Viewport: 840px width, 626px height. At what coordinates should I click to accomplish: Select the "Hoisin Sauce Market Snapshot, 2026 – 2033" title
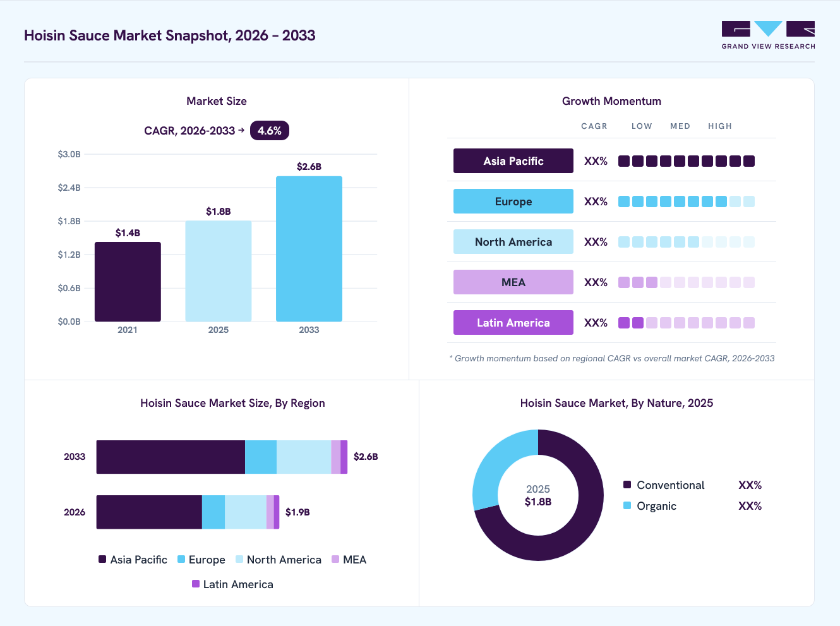170,35
